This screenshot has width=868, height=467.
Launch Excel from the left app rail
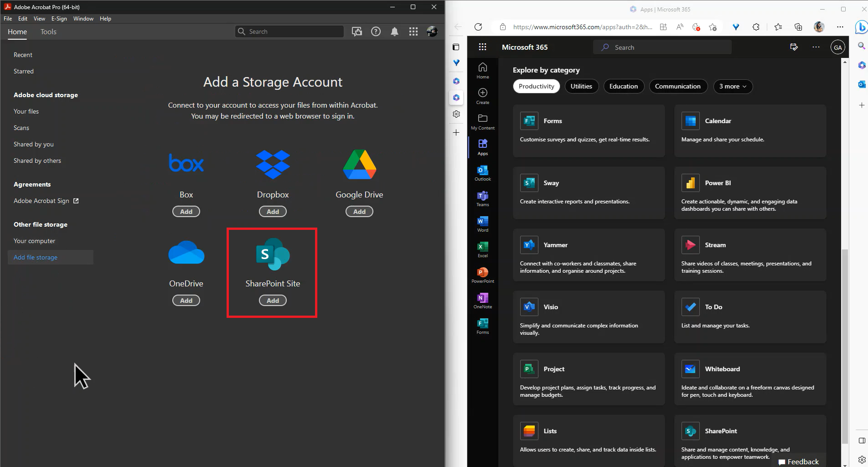(482, 249)
